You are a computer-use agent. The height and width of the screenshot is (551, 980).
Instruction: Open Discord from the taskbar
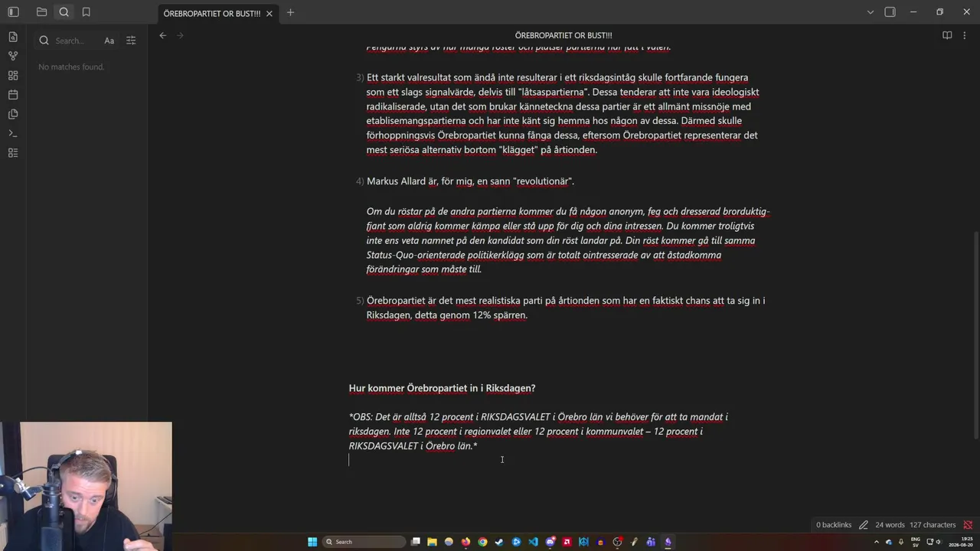(x=550, y=542)
